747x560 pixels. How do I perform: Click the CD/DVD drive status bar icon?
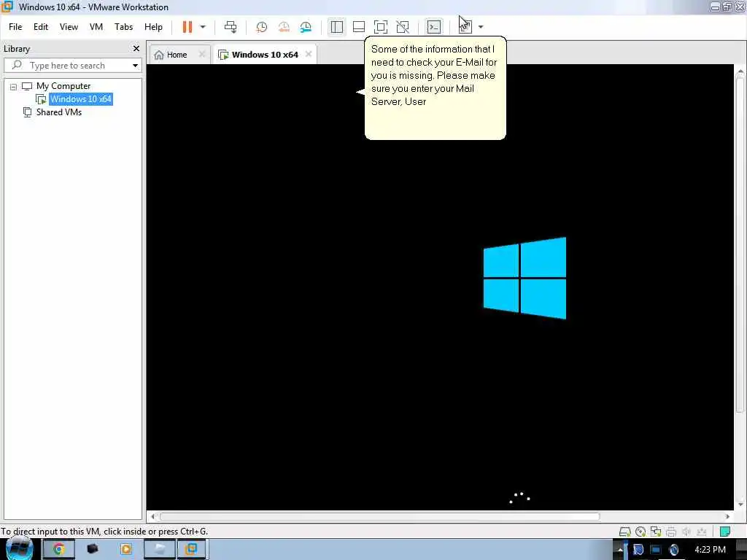coord(640,532)
